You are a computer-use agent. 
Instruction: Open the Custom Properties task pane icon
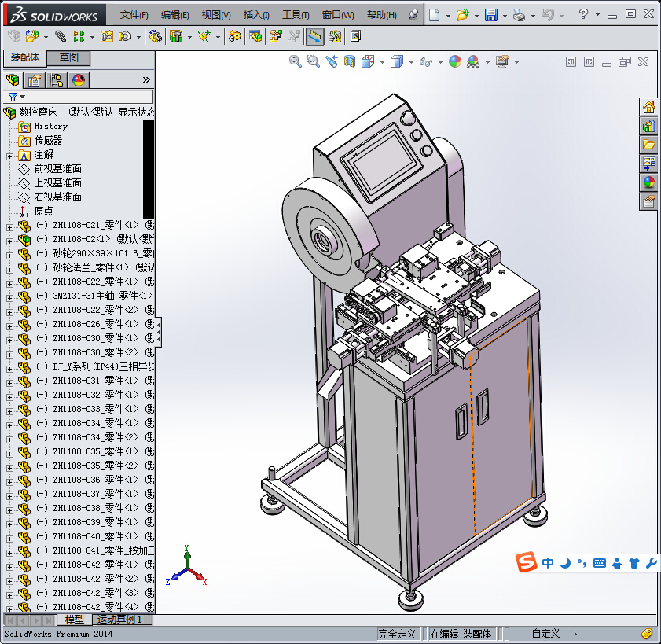tap(648, 201)
